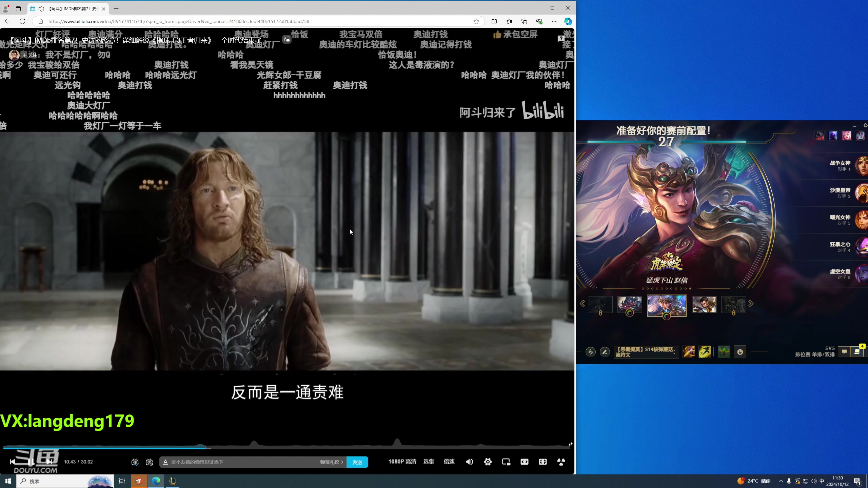Open chroma picker on dark red skin
This screenshot has height=488, width=868.
[630, 313]
